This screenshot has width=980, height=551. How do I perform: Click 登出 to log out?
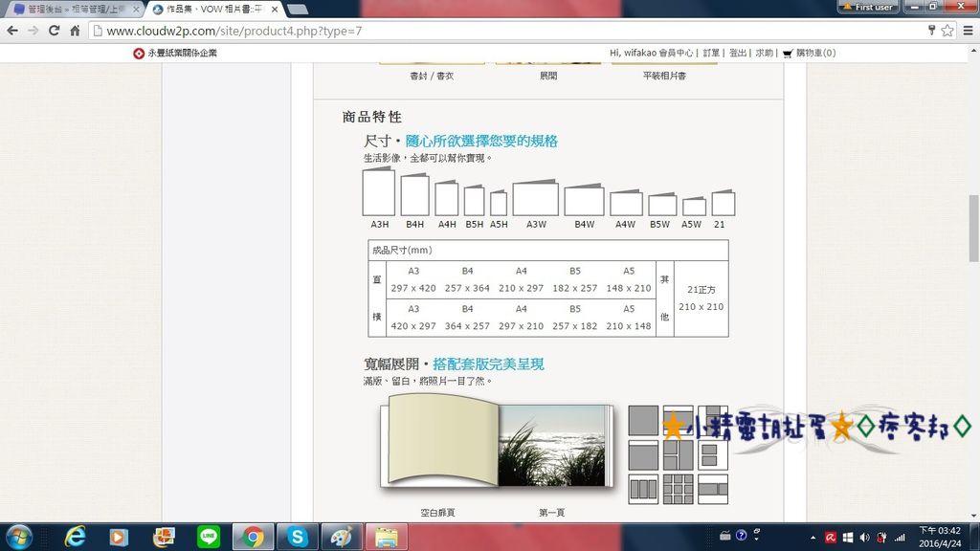(x=738, y=54)
